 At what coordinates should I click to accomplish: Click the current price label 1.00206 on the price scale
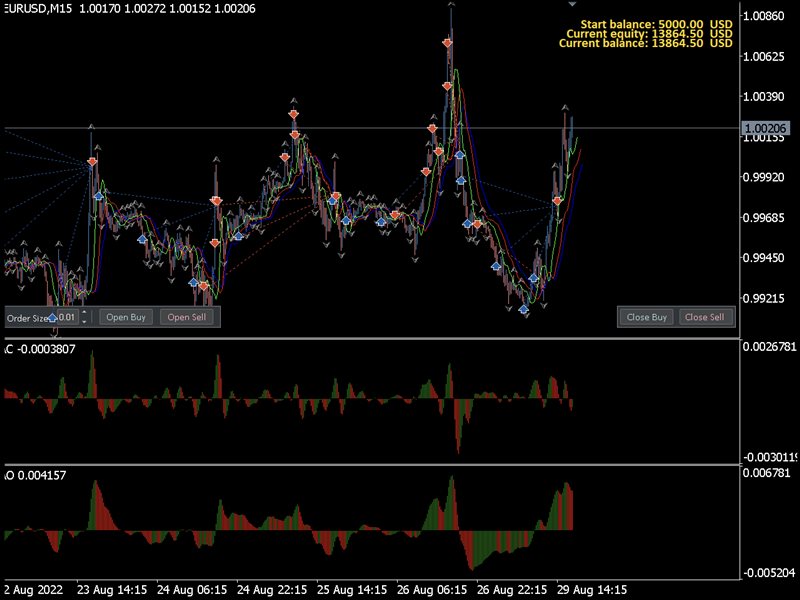pos(763,128)
